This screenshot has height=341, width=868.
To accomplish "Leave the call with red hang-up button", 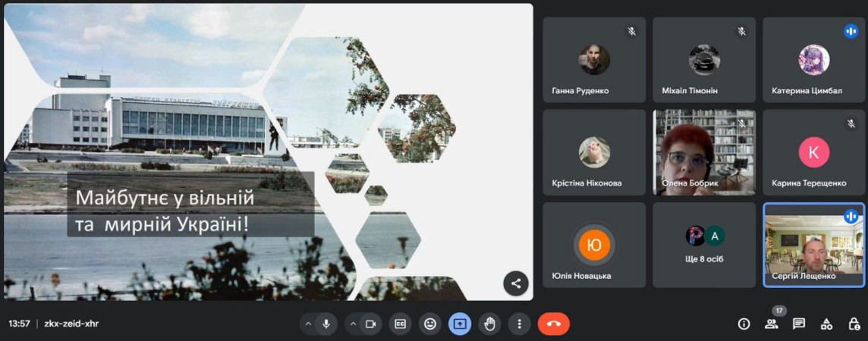I will tap(553, 324).
